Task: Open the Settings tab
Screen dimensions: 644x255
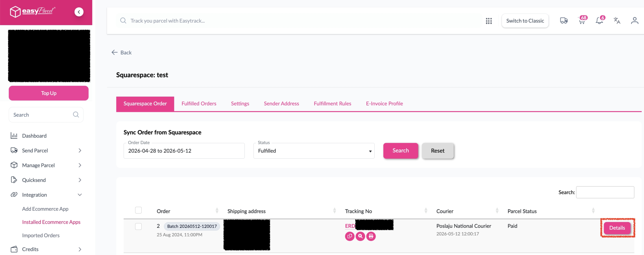Action: point(240,104)
